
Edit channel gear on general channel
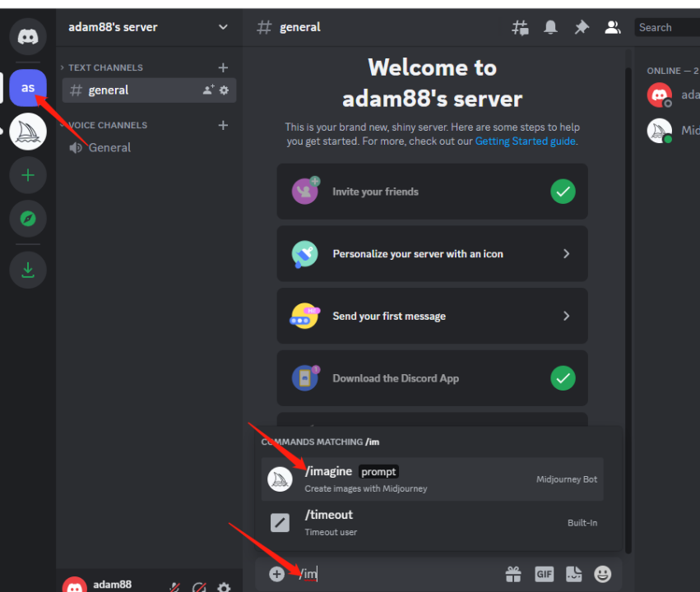click(224, 90)
